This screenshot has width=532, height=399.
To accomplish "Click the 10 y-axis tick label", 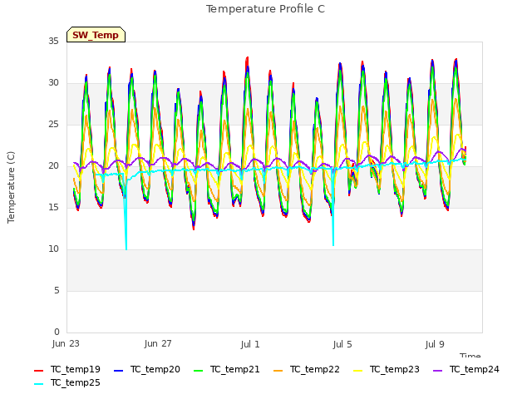I will (x=53, y=249).
